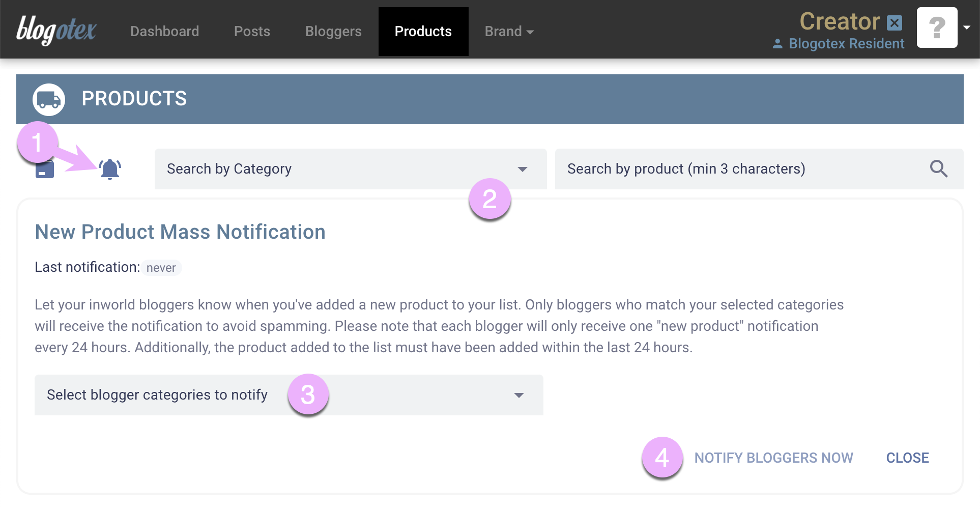Click the person icon next to Blogotex Resident
Image resolution: width=980 pixels, height=509 pixels.
coord(777,44)
